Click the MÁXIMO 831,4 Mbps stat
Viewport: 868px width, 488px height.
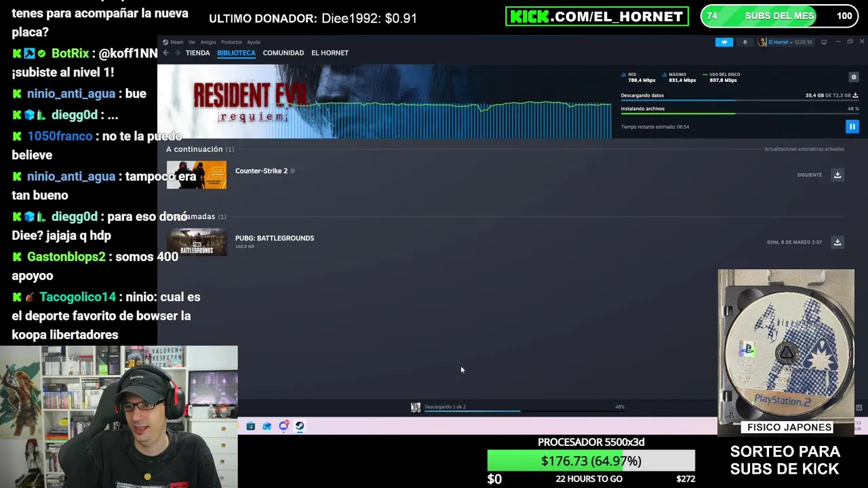click(679, 77)
